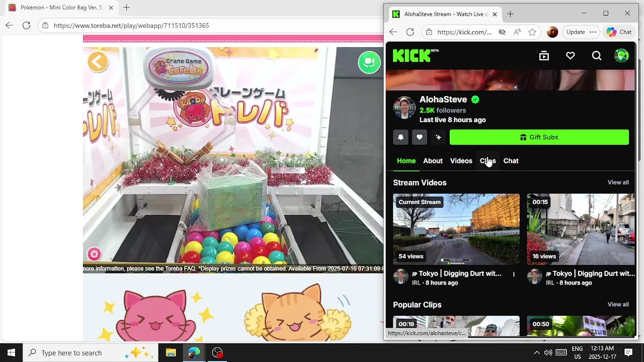644x362 pixels.
Task: Click first Tokyo Digging Durt video title
Action: [x=457, y=274]
